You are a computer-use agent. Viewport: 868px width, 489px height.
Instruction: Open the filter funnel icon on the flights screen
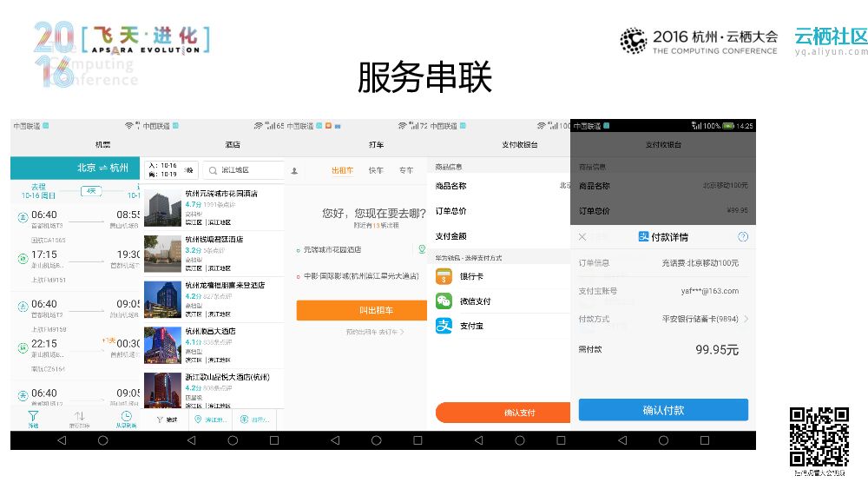pyautogui.click(x=33, y=416)
